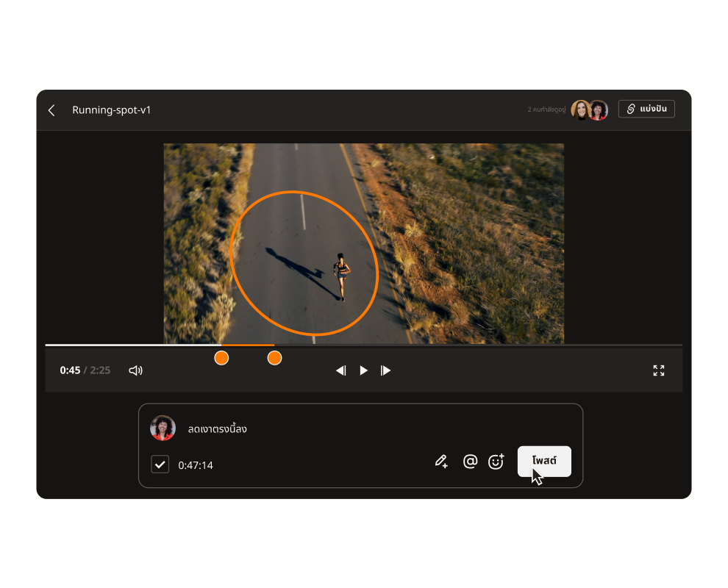Click the commenter's avatar in the comment box
Image resolution: width=728 pixels, height=588 pixels.
click(163, 428)
